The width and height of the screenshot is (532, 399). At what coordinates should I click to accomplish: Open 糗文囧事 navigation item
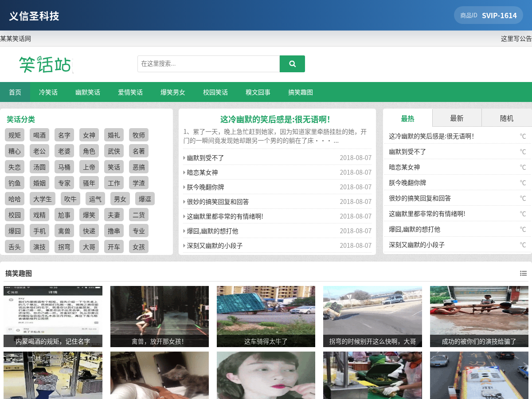(258, 92)
